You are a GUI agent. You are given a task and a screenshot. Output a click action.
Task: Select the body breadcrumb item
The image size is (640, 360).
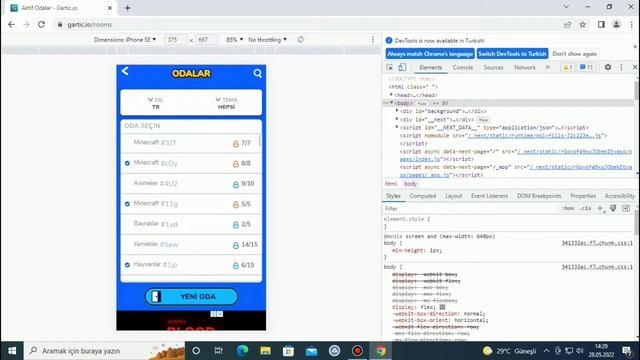[x=410, y=184]
